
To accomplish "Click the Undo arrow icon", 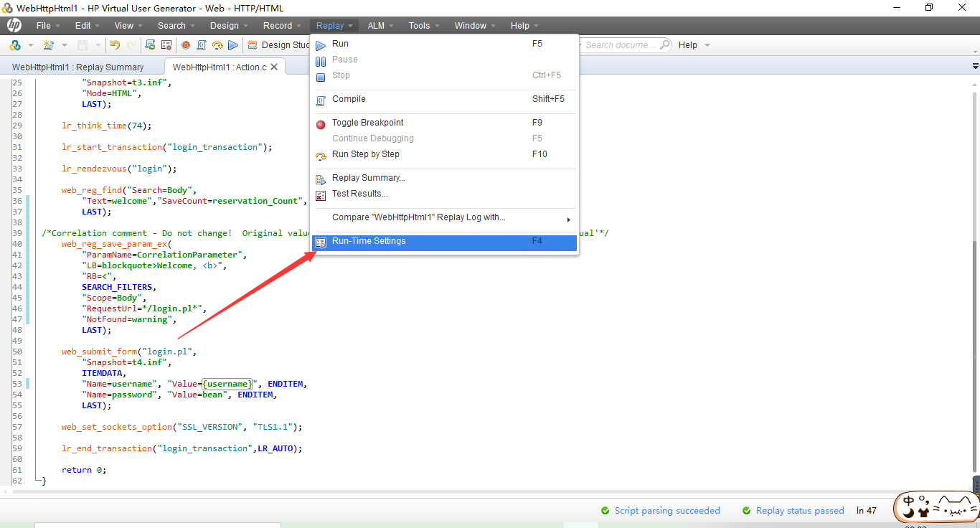I will point(115,45).
